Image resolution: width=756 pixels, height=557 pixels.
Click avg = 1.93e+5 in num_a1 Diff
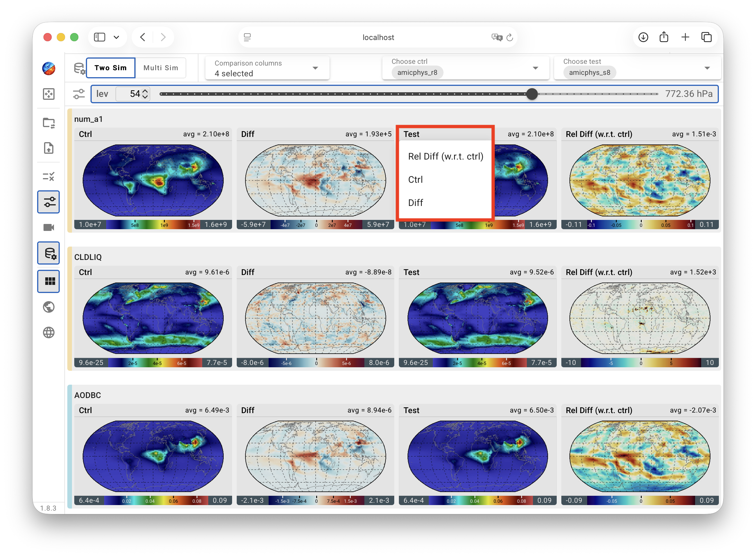pos(368,134)
